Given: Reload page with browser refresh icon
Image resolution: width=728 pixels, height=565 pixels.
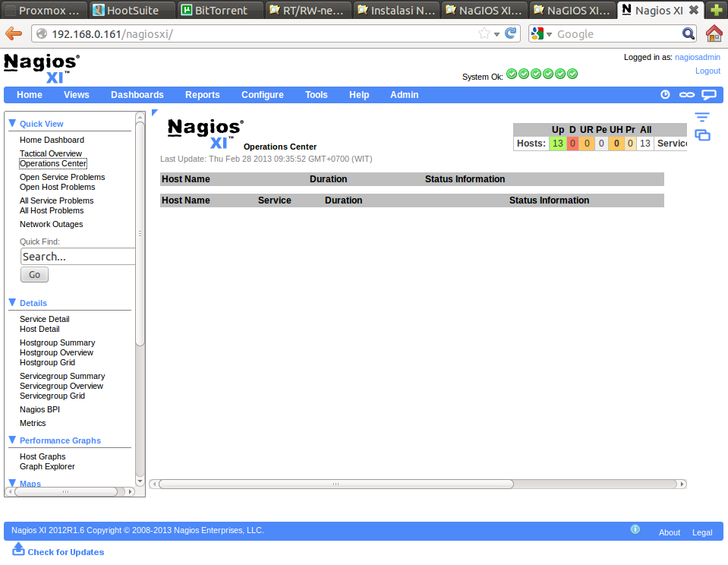Looking at the screenshot, I should click(511, 33).
